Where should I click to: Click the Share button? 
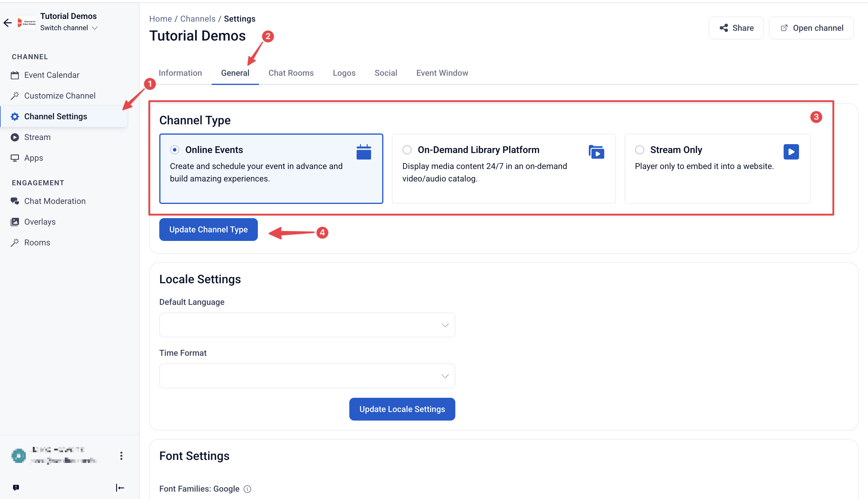736,28
